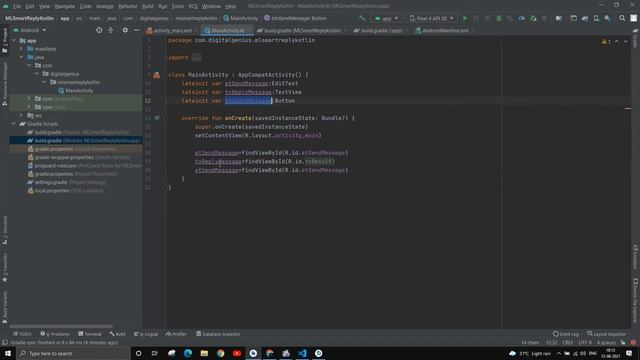Click the warning indicator in editor corner

(606, 42)
